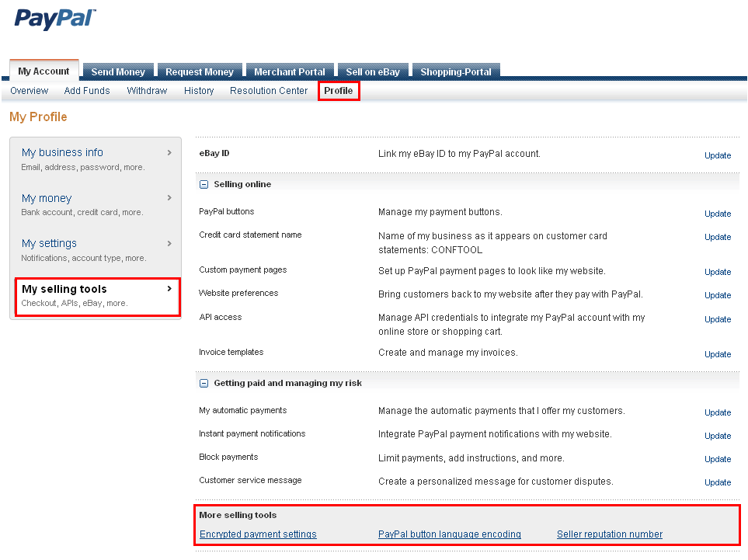Click 'Checkout, APIs, eBay, more.' subtitle

click(x=75, y=304)
